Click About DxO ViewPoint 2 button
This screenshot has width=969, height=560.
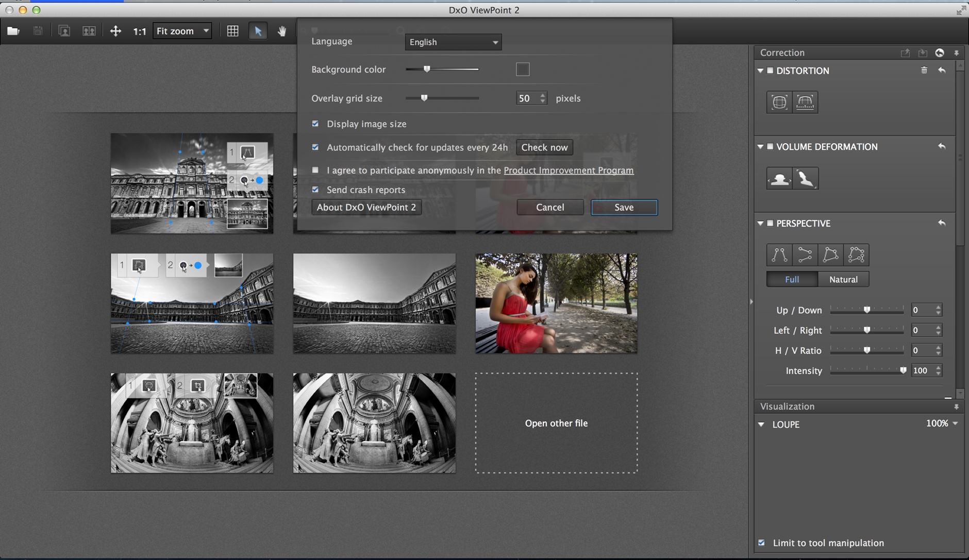[366, 207]
